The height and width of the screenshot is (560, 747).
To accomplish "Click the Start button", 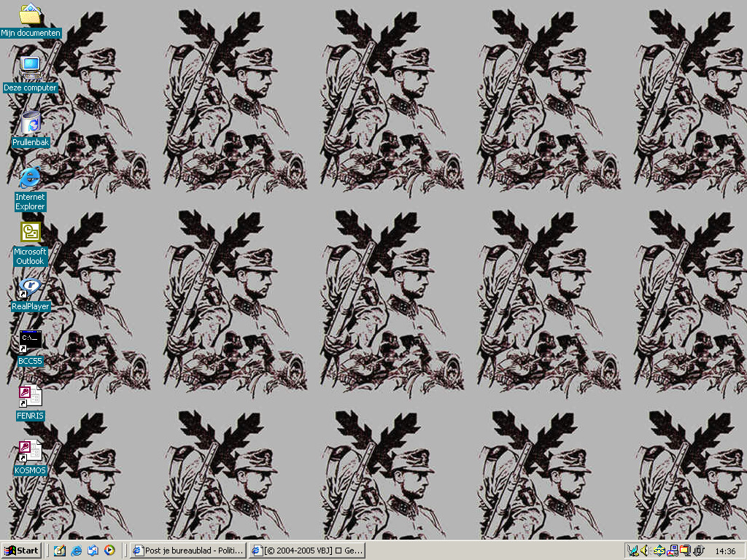I will pyautogui.click(x=21, y=551).
